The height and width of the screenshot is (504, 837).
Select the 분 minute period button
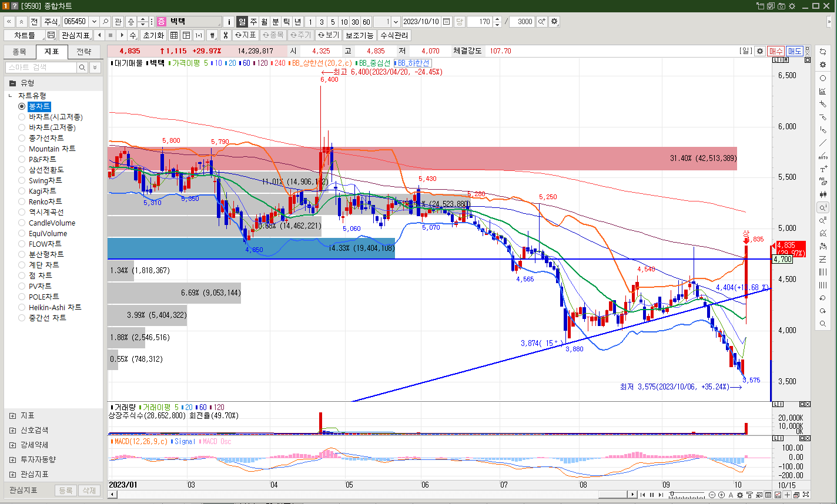coord(276,21)
